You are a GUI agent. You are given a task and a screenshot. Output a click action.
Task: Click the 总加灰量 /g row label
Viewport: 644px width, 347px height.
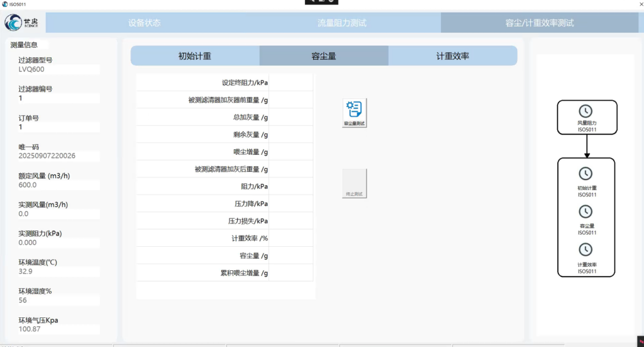click(x=250, y=117)
